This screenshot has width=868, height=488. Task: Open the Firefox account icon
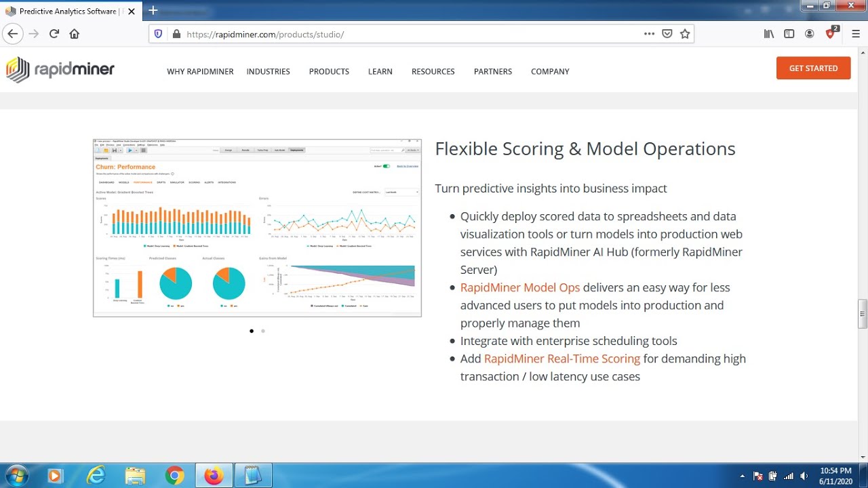coord(810,34)
